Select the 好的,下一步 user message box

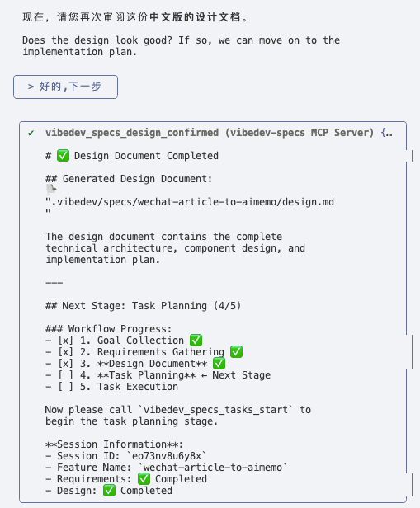coord(65,87)
